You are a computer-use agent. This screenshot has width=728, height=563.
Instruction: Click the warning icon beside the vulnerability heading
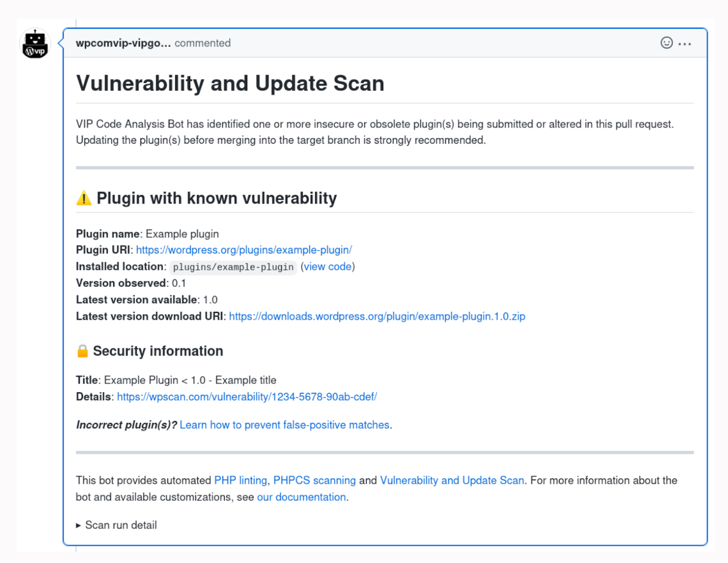click(x=83, y=198)
